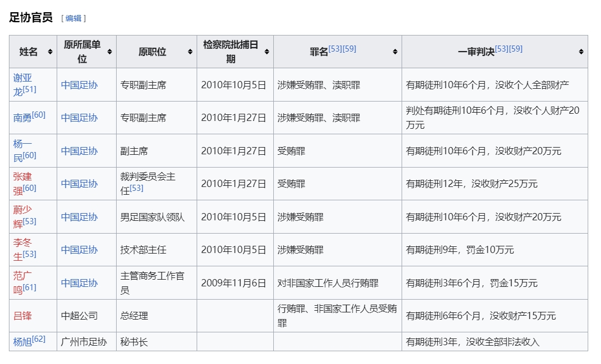This screenshot has height=364, width=601.
Task: Sort by 罪名 column sort icon
Action: [395, 52]
